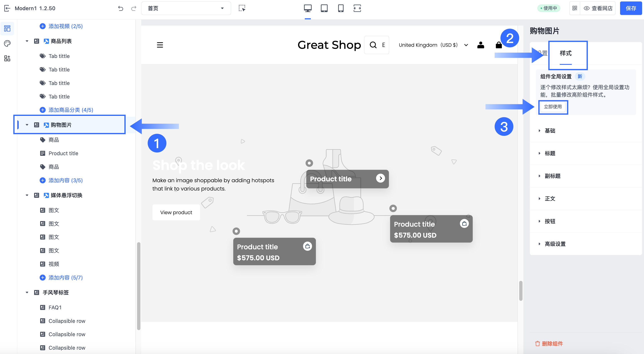
Task: Click the 保存 save button
Action: click(x=631, y=8)
